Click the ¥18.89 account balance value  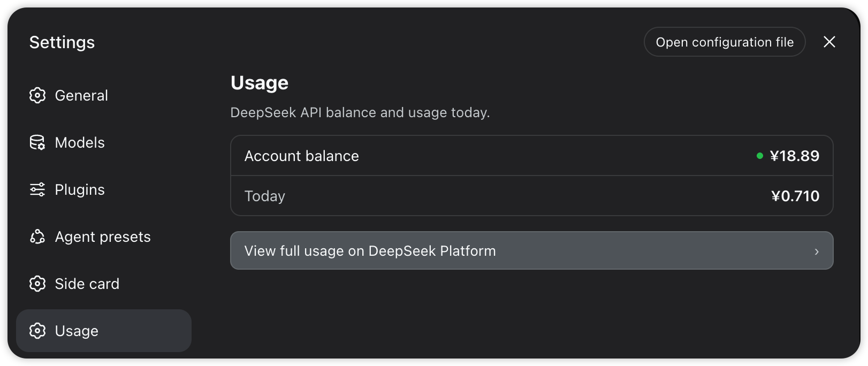[x=795, y=156]
